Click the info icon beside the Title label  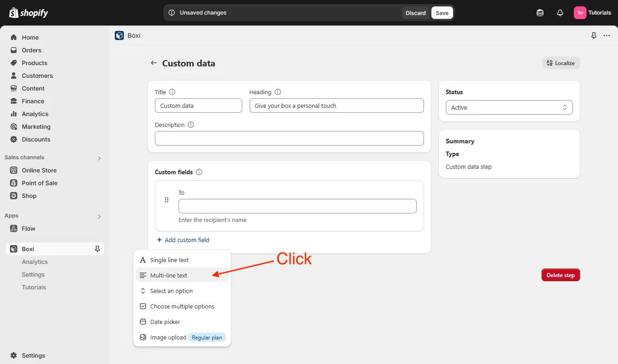point(172,92)
